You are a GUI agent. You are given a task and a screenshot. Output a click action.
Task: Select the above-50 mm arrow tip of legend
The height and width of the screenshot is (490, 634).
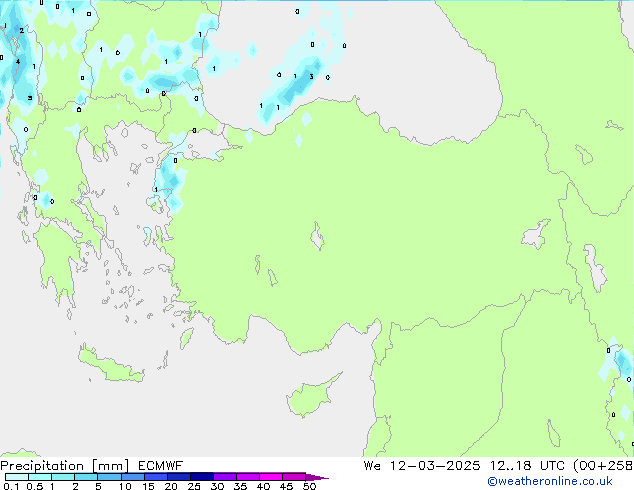coord(317,477)
